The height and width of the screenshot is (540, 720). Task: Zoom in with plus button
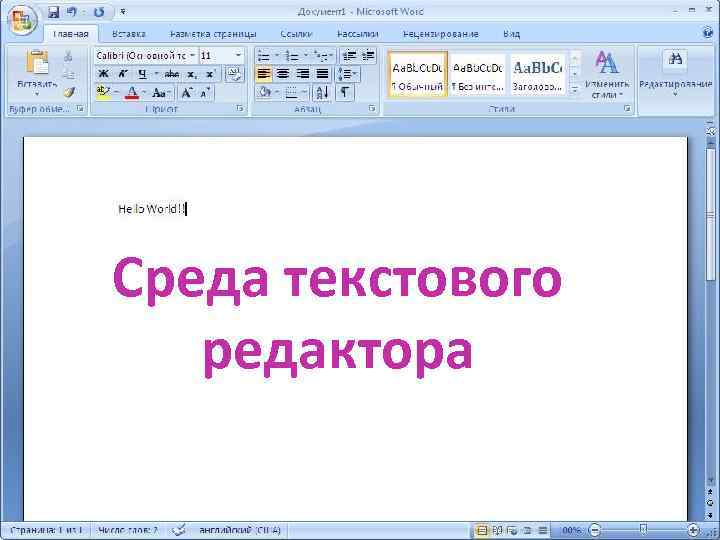(x=693, y=530)
